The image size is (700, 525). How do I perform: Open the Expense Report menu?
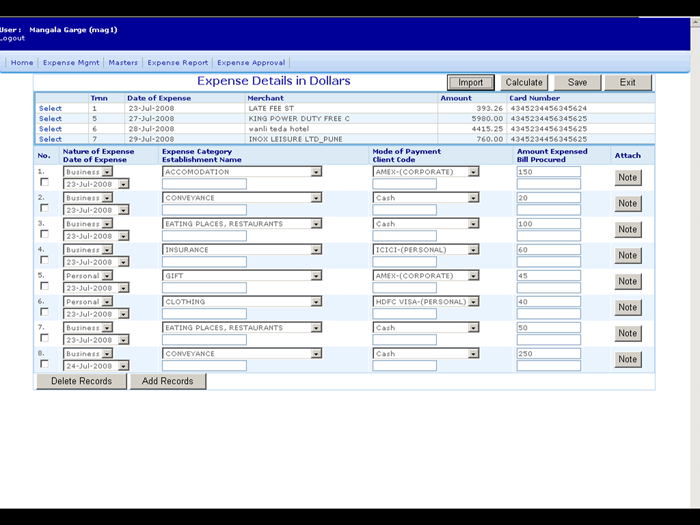(178, 62)
